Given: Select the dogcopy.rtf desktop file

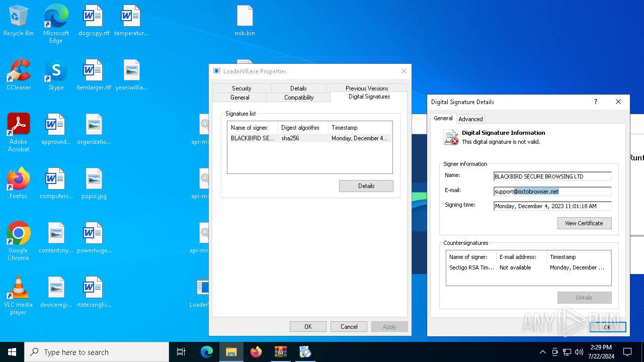Looking at the screenshot, I should click(x=94, y=21).
